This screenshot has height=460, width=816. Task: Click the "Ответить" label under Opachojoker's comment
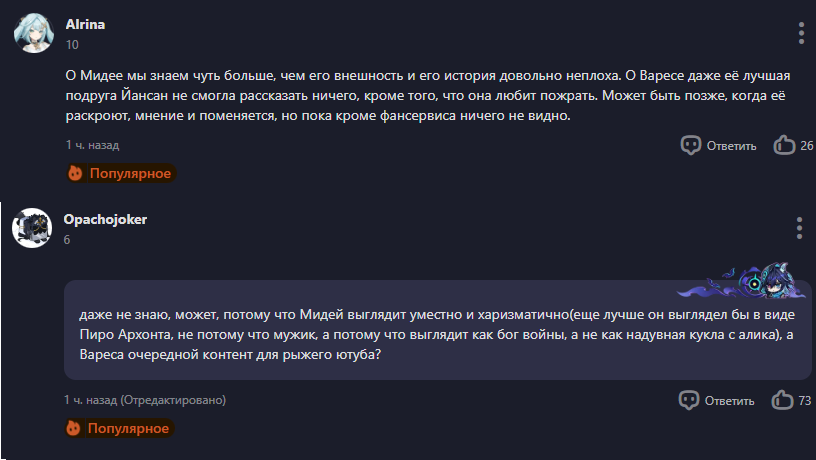point(730,401)
